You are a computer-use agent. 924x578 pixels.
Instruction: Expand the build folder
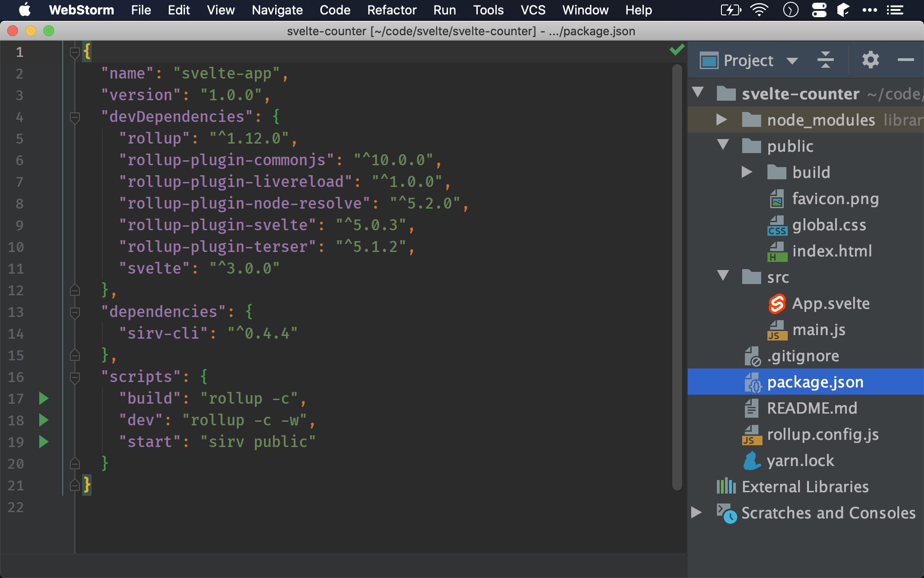(747, 172)
